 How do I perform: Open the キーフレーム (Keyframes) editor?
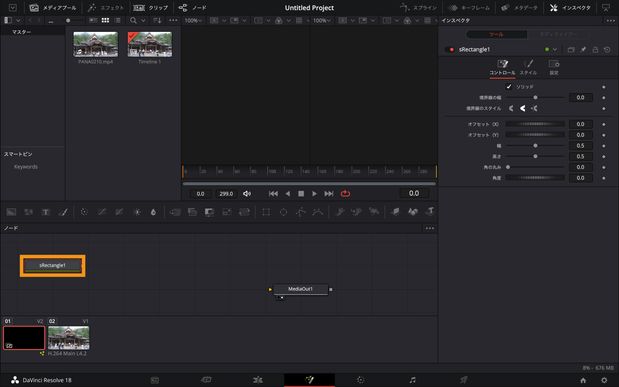[x=470, y=8]
